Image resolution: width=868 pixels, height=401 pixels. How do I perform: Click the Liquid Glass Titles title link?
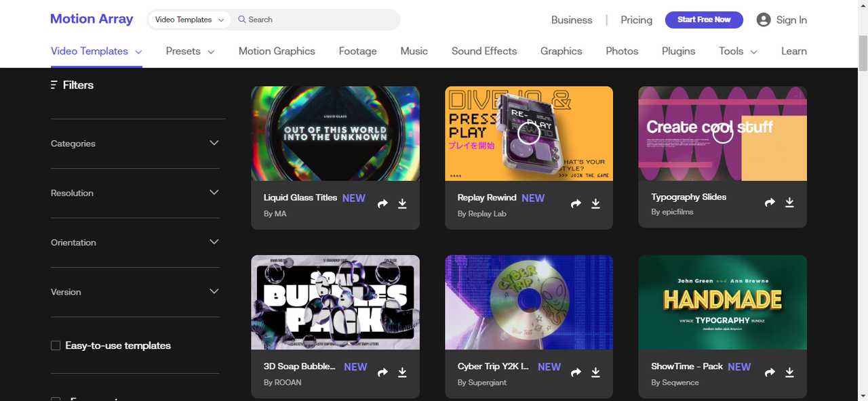pos(300,198)
